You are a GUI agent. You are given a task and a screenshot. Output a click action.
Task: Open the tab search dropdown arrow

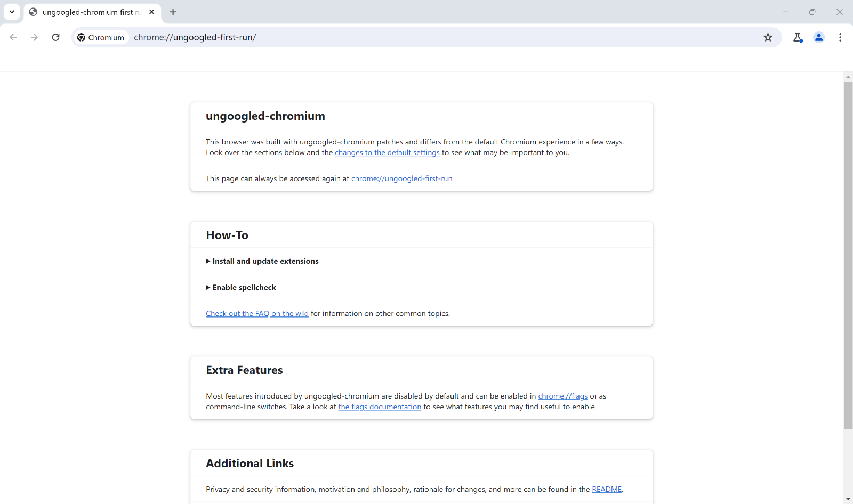pyautogui.click(x=12, y=12)
